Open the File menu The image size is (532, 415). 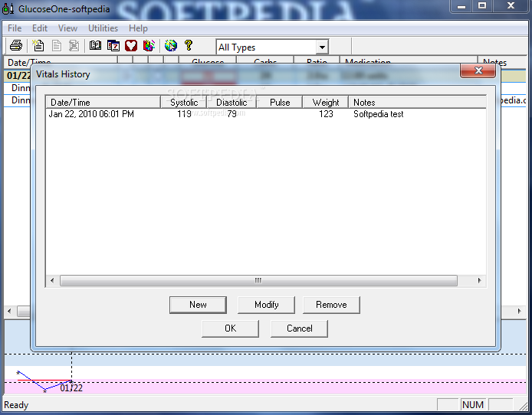click(15, 28)
